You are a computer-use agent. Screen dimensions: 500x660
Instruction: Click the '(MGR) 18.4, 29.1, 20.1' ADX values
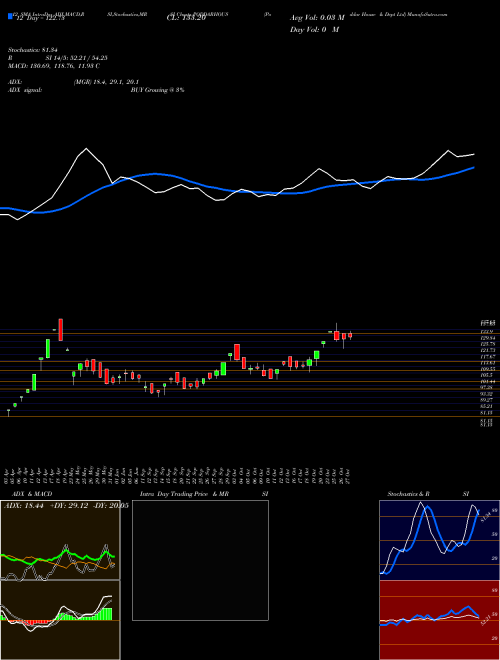(106, 82)
